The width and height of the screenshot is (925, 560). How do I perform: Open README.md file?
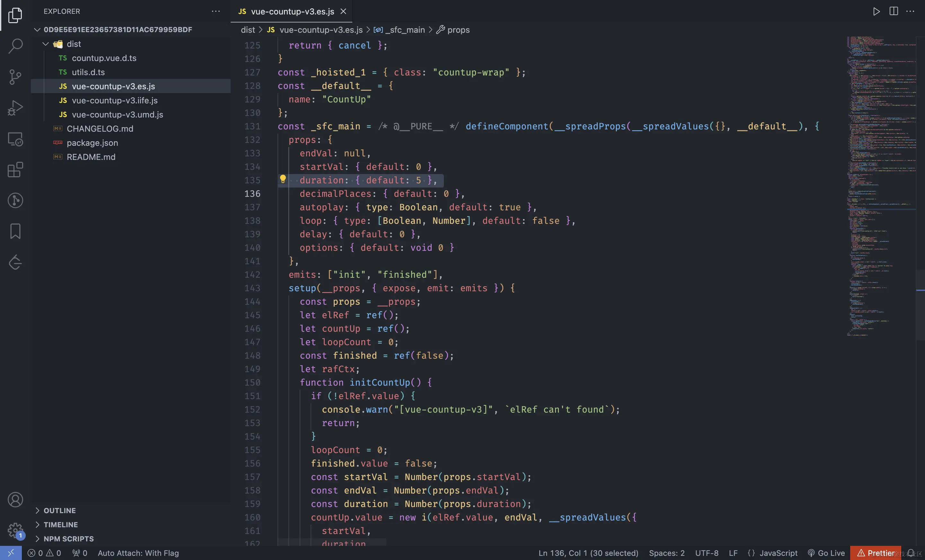(x=91, y=157)
